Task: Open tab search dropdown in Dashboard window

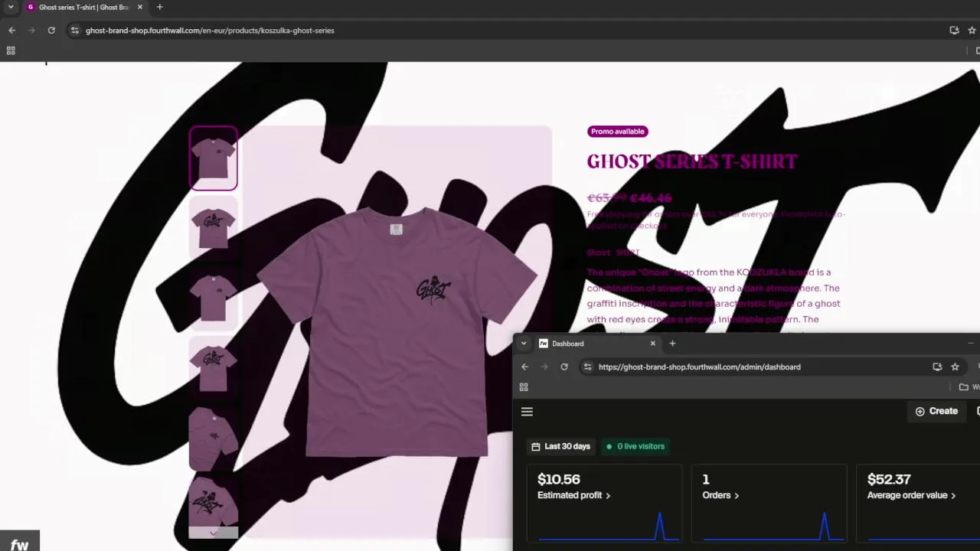Action: [524, 344]
